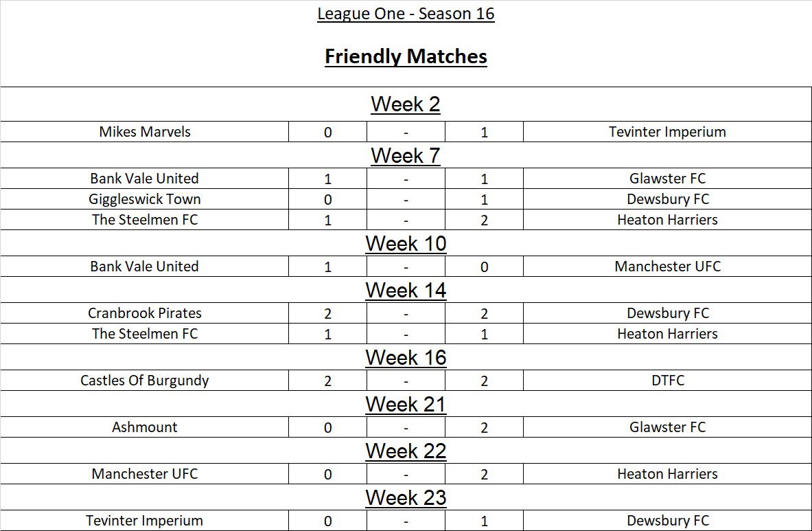
Task: Select the "Mikes Marvels" team cell
Action: tap(145, 132)
